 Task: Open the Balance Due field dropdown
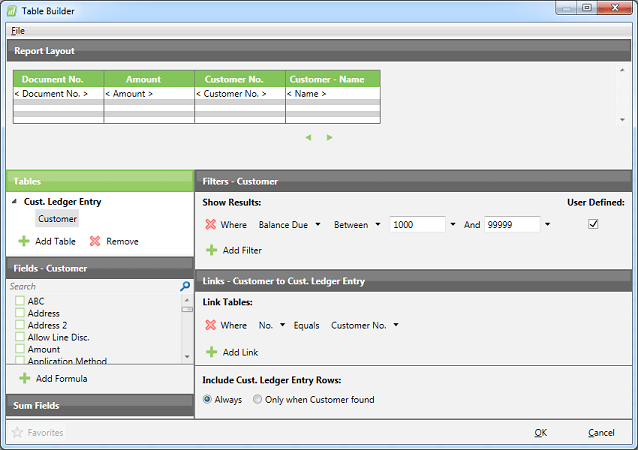point(318,224)
